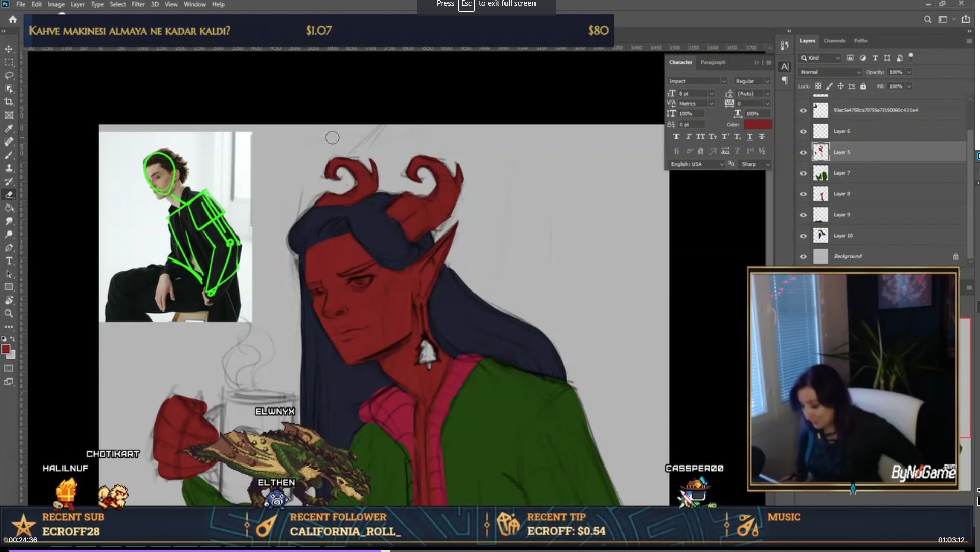Open the Window menu
The height and width of the screenshot is (552, 980).
coord(194,4)
